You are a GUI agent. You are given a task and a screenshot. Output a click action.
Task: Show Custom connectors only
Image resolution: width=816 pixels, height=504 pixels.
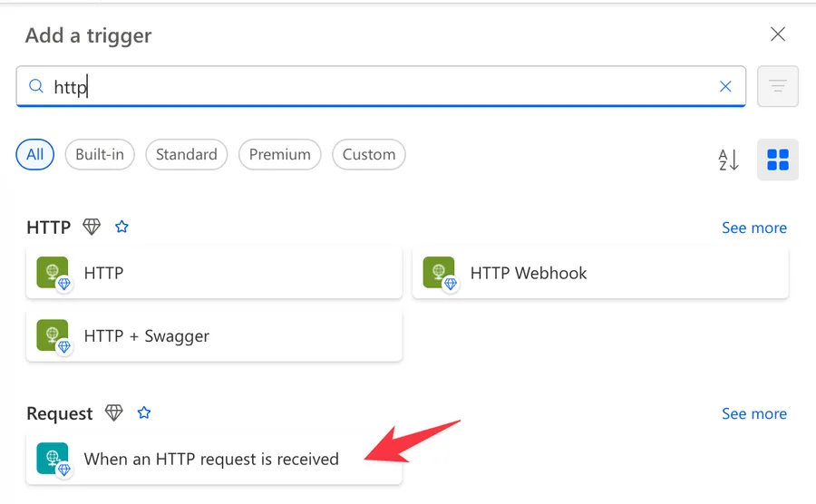coord(368,154)
